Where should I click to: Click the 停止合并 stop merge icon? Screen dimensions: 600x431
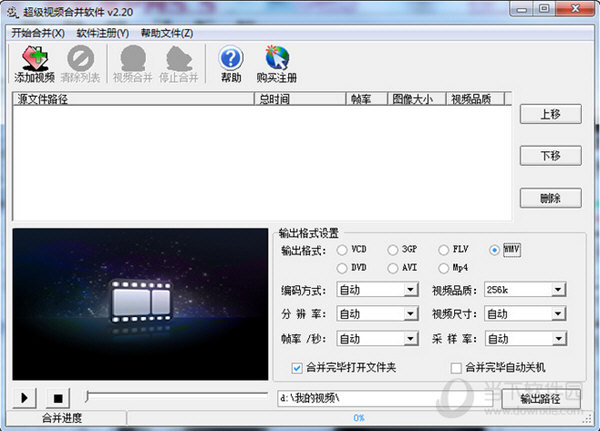[179, 64]
